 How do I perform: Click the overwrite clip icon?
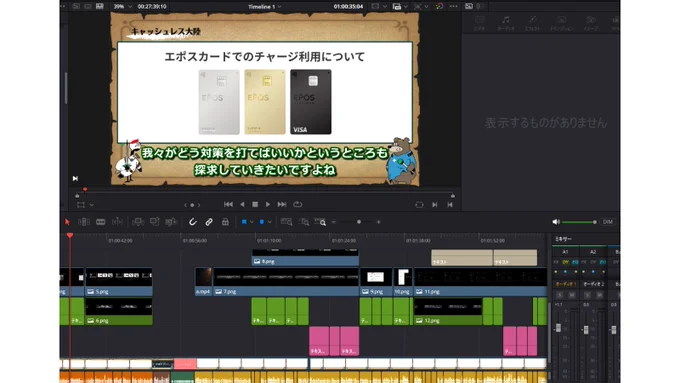click(154, 222)
